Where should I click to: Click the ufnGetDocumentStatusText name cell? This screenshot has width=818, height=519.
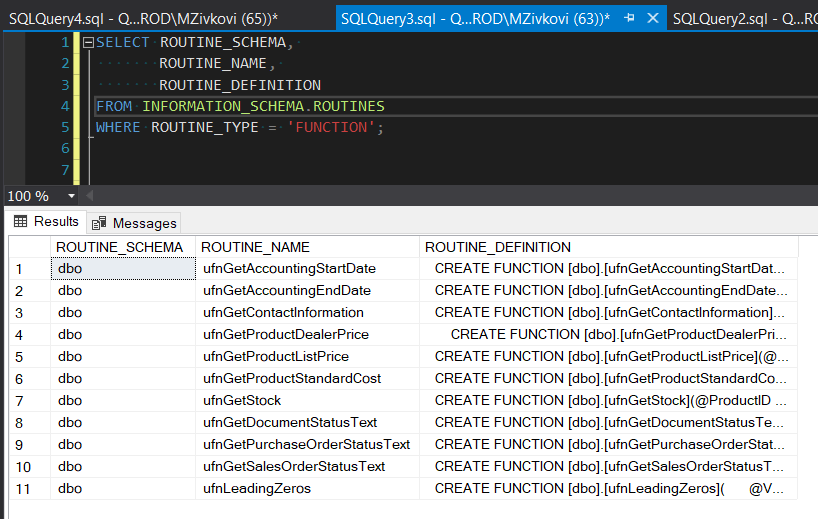307,423
